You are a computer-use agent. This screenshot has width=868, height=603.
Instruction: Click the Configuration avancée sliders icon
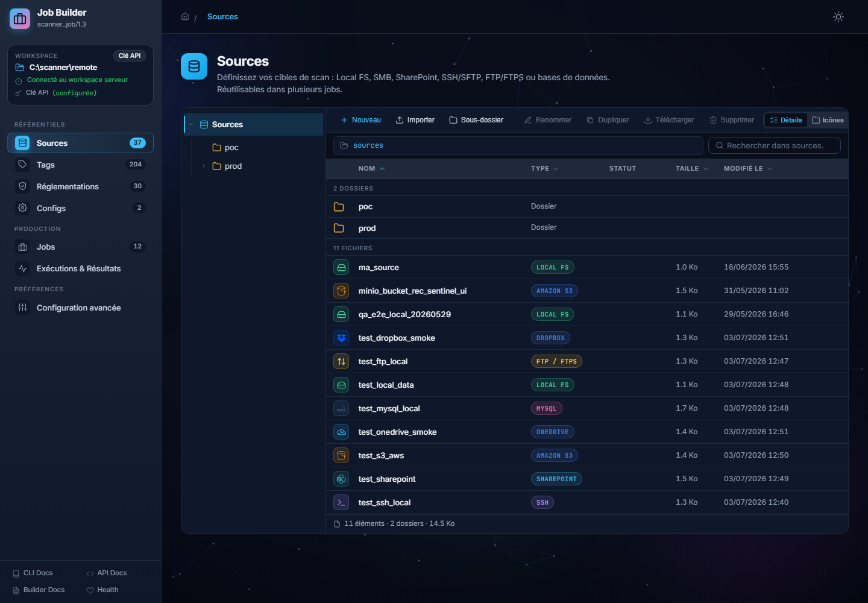[22, 308]
